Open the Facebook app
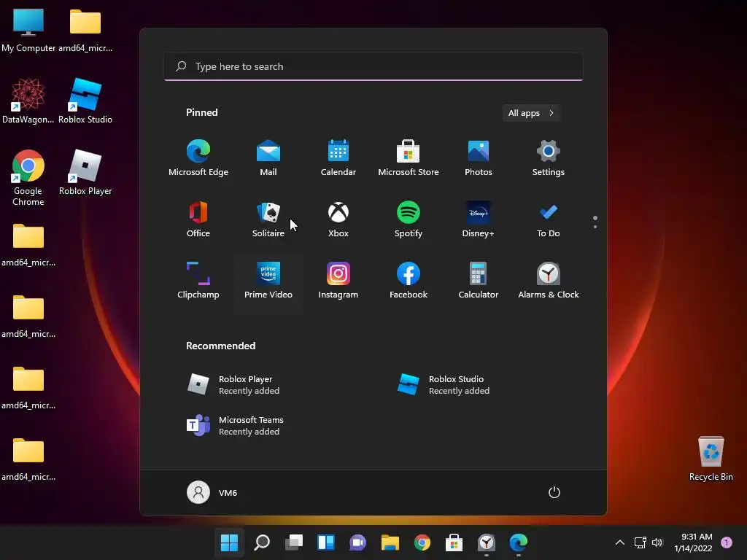The width and height of the screenshot is (747, 560). pyautogui.click(x=409, y=281)
